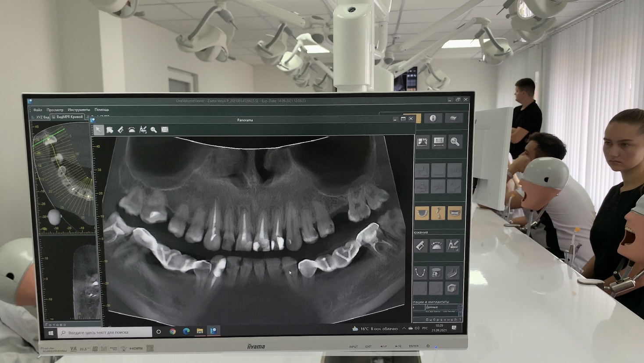
Task: Launch Google Chrome from taskbar
Action: [x=173, y=331]
